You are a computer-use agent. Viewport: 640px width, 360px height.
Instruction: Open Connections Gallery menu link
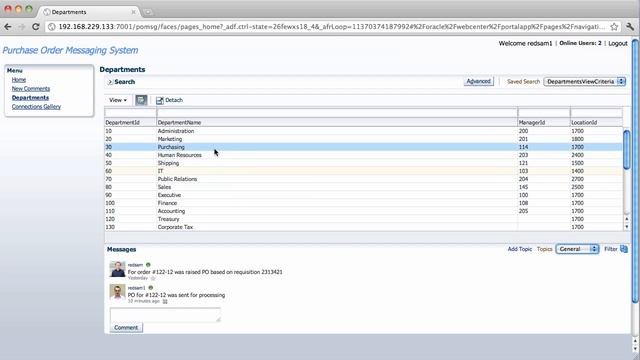[x=36, y=107]
